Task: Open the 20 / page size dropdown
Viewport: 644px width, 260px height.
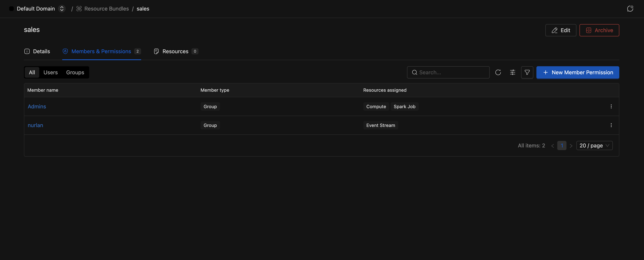Action: 594,146
